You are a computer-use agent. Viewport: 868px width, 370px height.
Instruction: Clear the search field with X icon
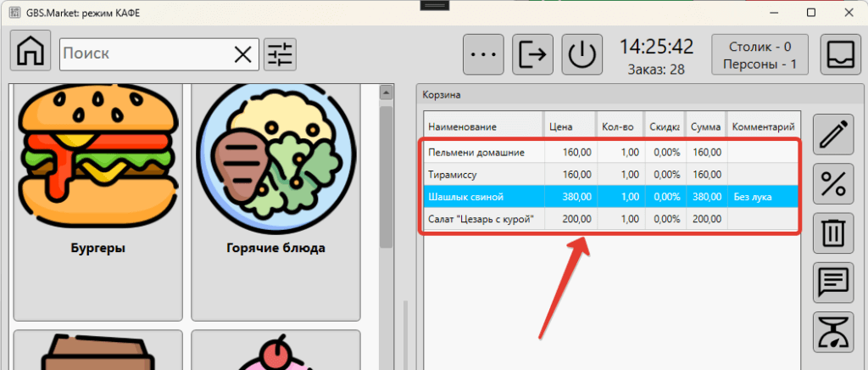[242, 54]
